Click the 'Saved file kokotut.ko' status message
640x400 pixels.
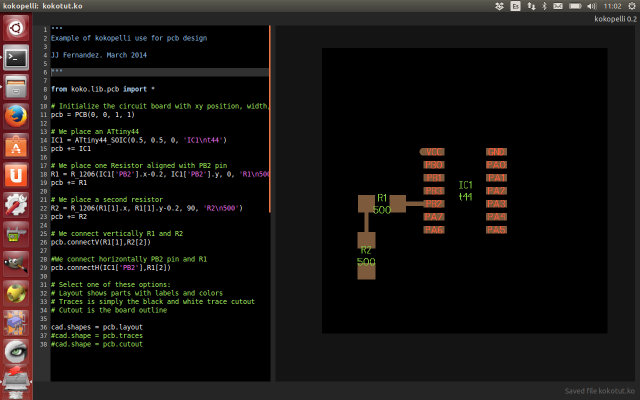[x=600, y=391]
